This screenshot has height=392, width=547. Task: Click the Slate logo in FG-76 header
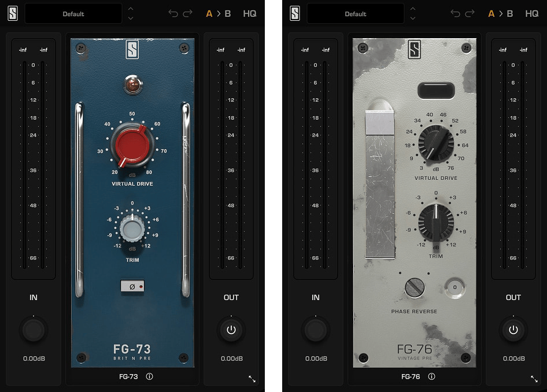pyautogui.click(x=295, y=13)
